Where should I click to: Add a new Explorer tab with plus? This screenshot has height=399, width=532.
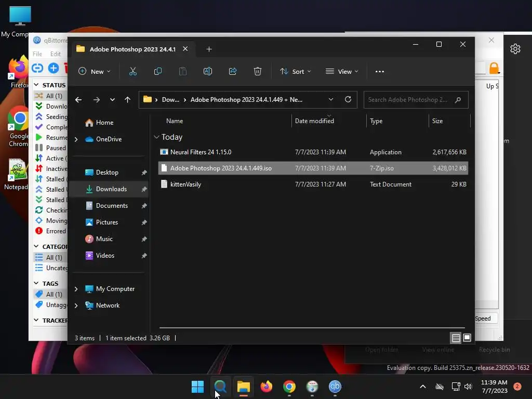pos(209,49)
